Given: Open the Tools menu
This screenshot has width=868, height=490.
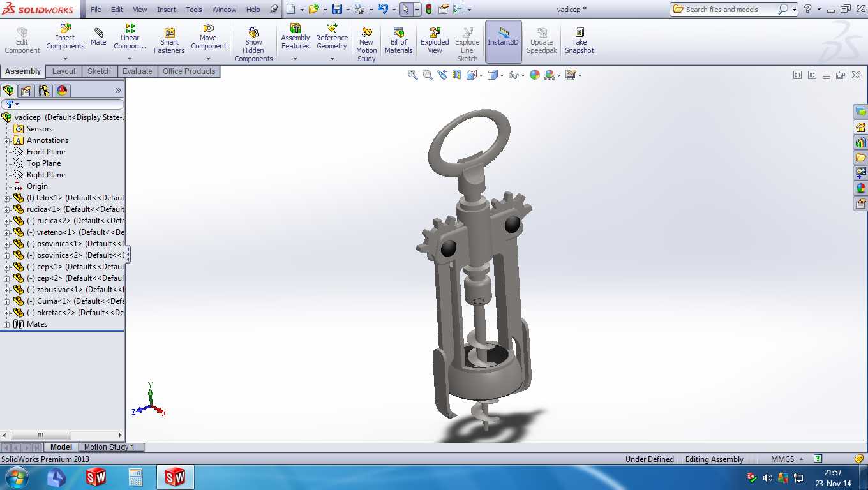Looking at the screenshot, I should click(x=194, y=10).
